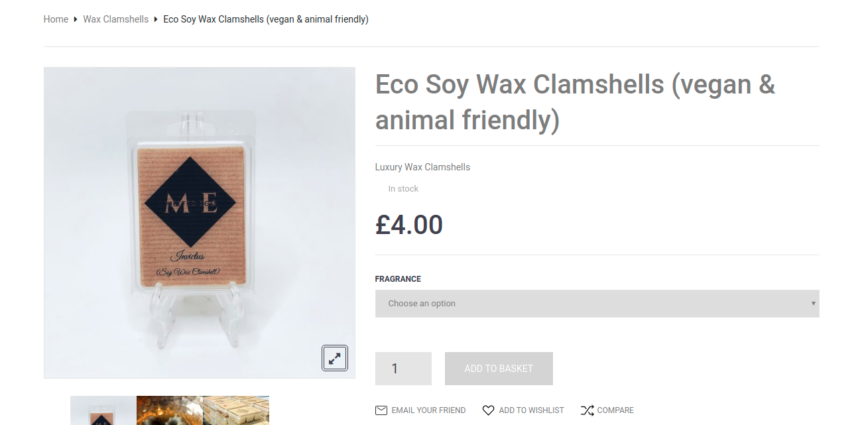Image resolution: width=868 pixels, height=425 pixels.
Task: Click the dropdown arrow on the fragrance selector
Action: 814,303
